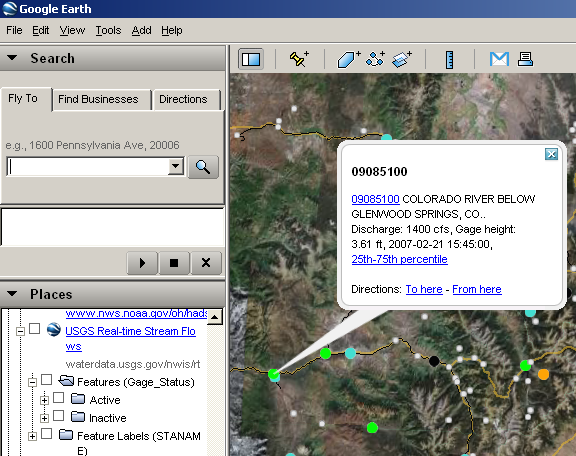Play the search results tour
This screenshot has width=576, height=456.
143,263
